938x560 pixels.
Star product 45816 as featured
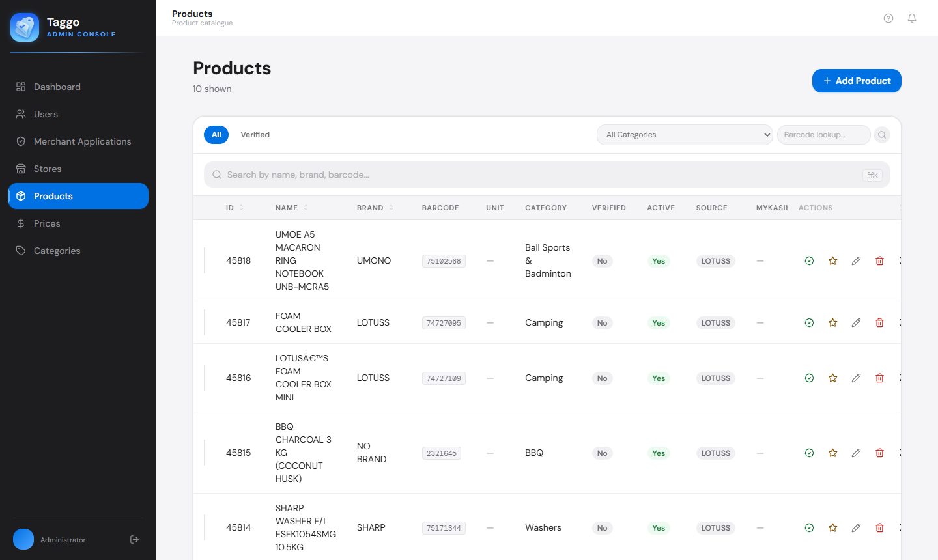832,378
